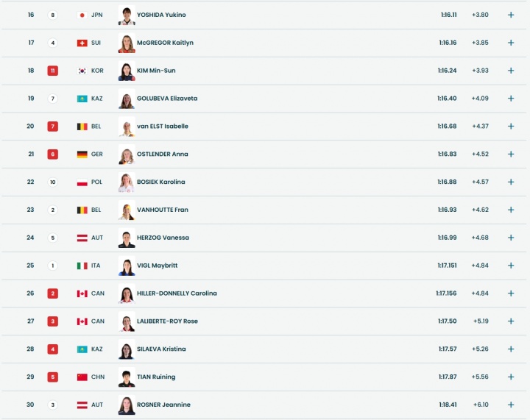
Task: Click red lane badge 11 for KIM
Action: (x=52, y=71)
